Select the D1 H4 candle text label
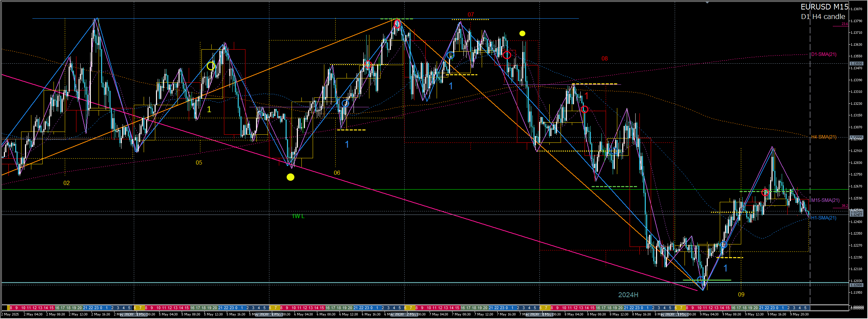The width and height of the screenshot is (868, 319). click(x=823, y=17)
